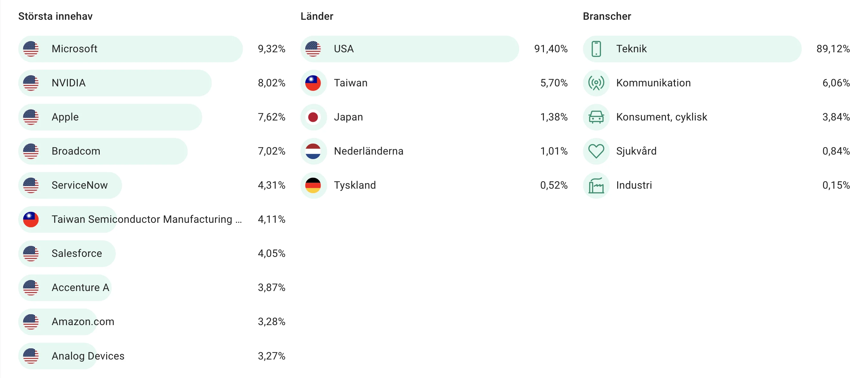Open Taiwan Semiconductor Manufacturing holding
The height and width of the screenshot is (378, 868).
pyautogui.click(x=152, y=219)
